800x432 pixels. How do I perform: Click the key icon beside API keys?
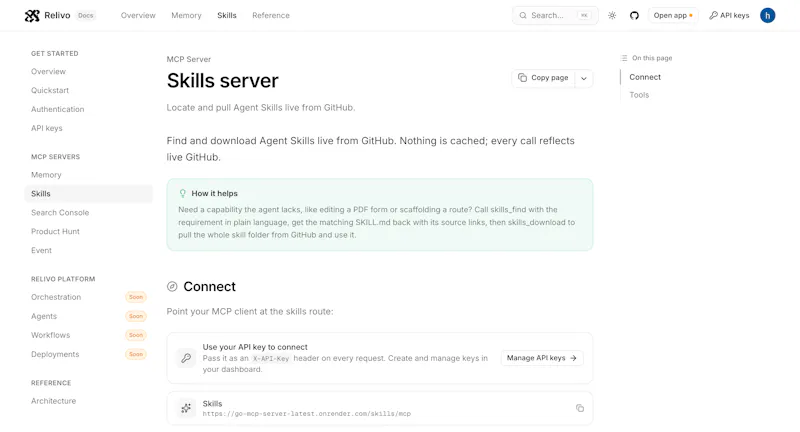[x=713, y=16]
